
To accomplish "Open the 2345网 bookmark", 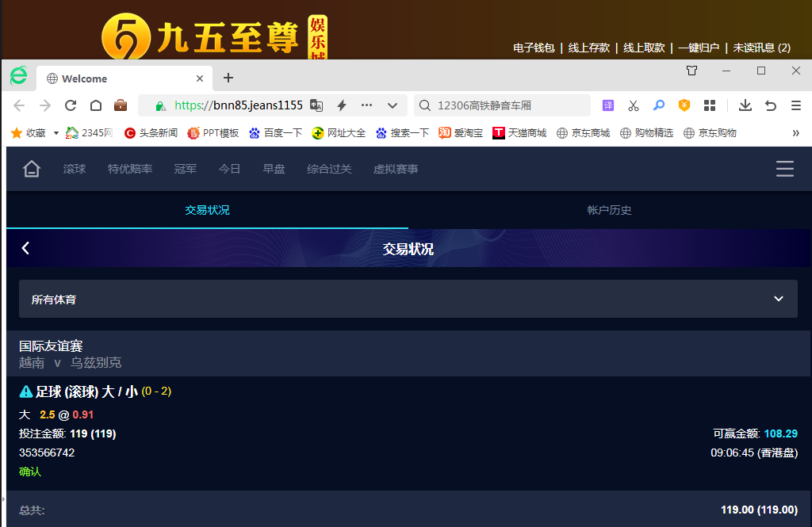I will click(x=89, y=133).
